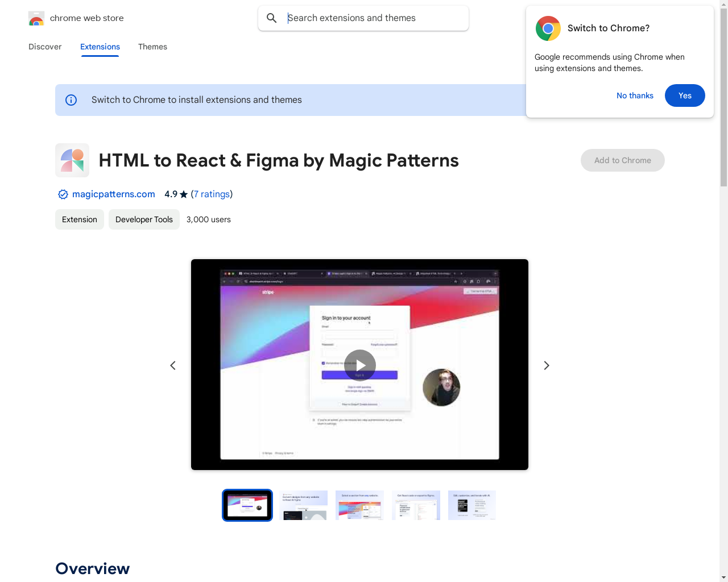Viewport: 728px width, 582px height.
Task: Click the Overview heading
Action: click(93, 568)
